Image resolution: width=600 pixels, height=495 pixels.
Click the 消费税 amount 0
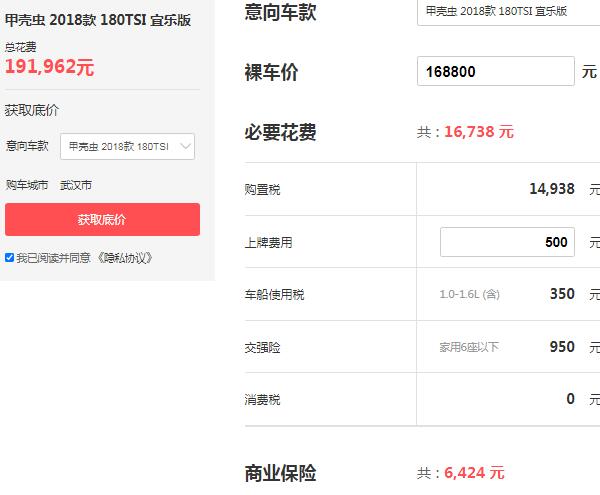pyautogui.click(x=571, y=399)
